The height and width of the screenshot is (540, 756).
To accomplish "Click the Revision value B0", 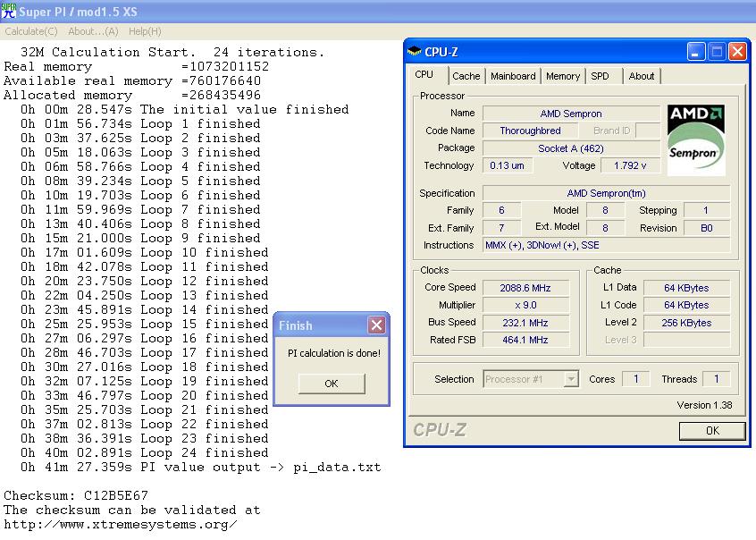I will coord(707,228).
